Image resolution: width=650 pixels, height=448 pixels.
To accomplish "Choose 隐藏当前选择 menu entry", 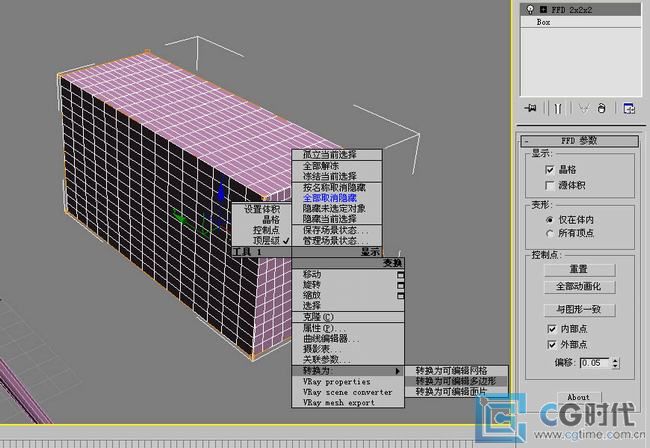I will (337, 219).
